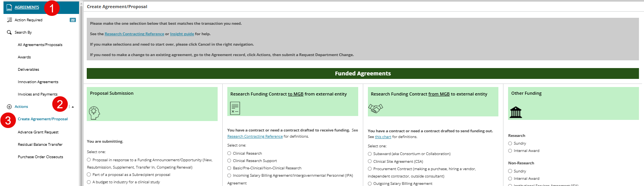Screen dimensions: 644x186
Task: Open Advance Grant Request menu item
Action: coord(38,132)
